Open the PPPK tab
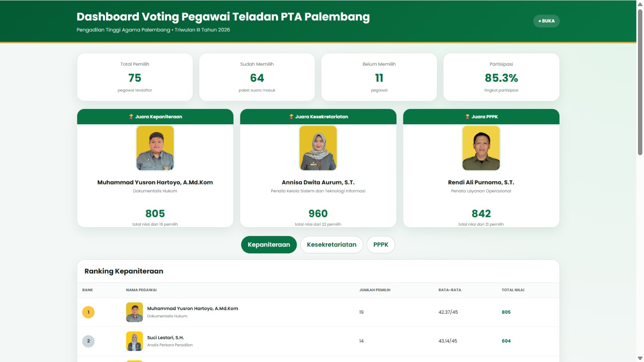644x362 pixels. (381, 245)
